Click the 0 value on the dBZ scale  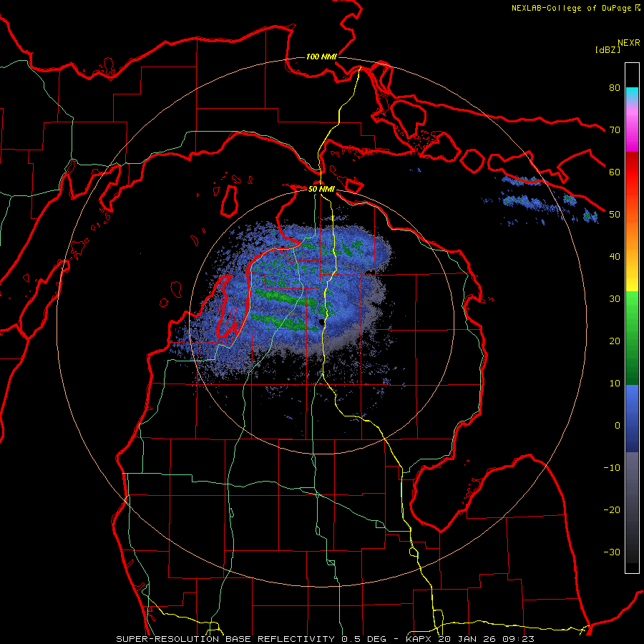coord(618,426)
